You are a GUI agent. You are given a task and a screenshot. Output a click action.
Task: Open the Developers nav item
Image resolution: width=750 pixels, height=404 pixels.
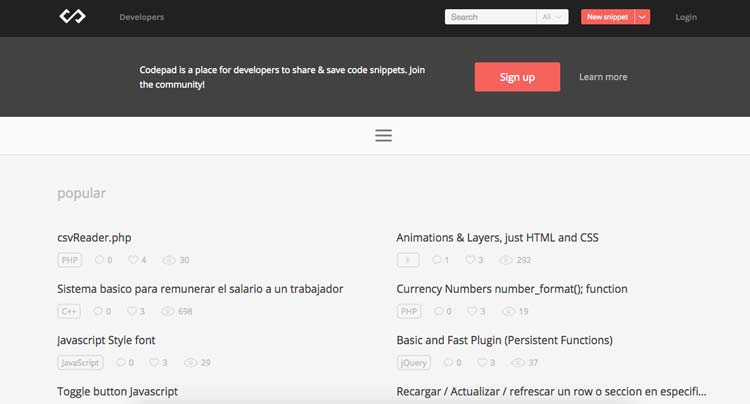(x=142, y=17)
